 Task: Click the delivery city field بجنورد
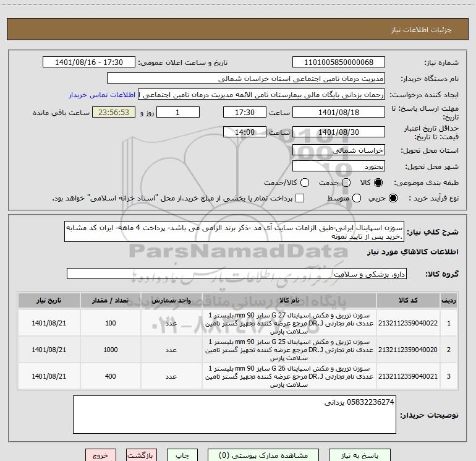339,166
